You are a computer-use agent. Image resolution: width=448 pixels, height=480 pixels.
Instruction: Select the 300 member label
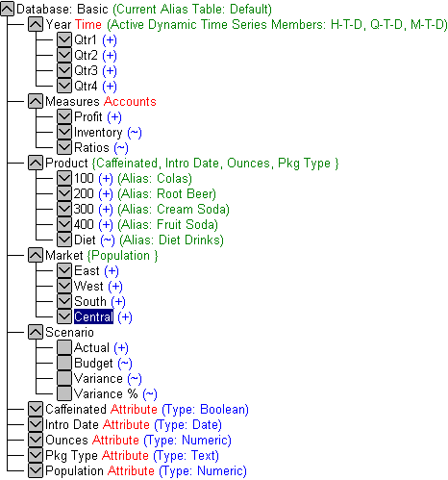[x=84, y=209]
